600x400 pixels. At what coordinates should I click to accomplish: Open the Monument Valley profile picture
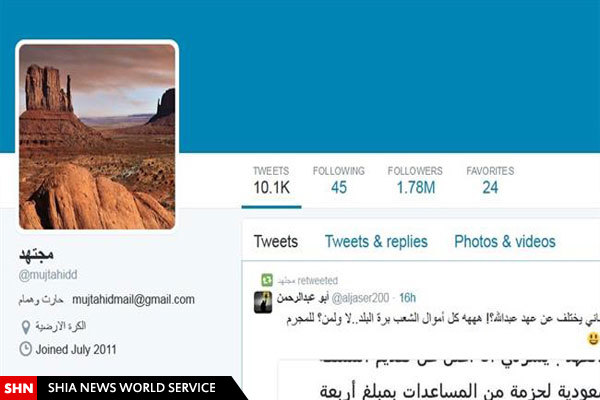(x=97, y=137)
